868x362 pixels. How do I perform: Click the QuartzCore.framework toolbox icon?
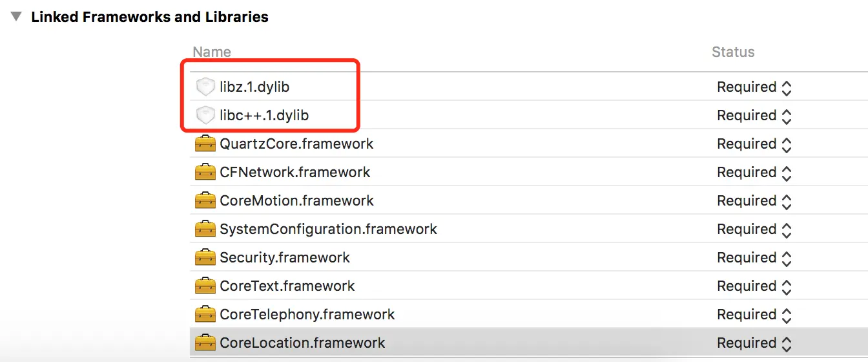coord(205,144)
